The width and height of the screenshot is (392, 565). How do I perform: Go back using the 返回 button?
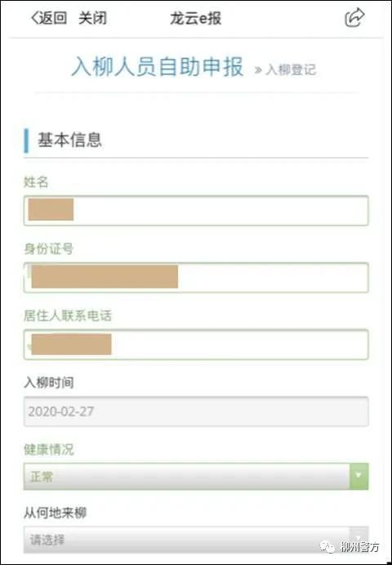(x=49, y=18)
